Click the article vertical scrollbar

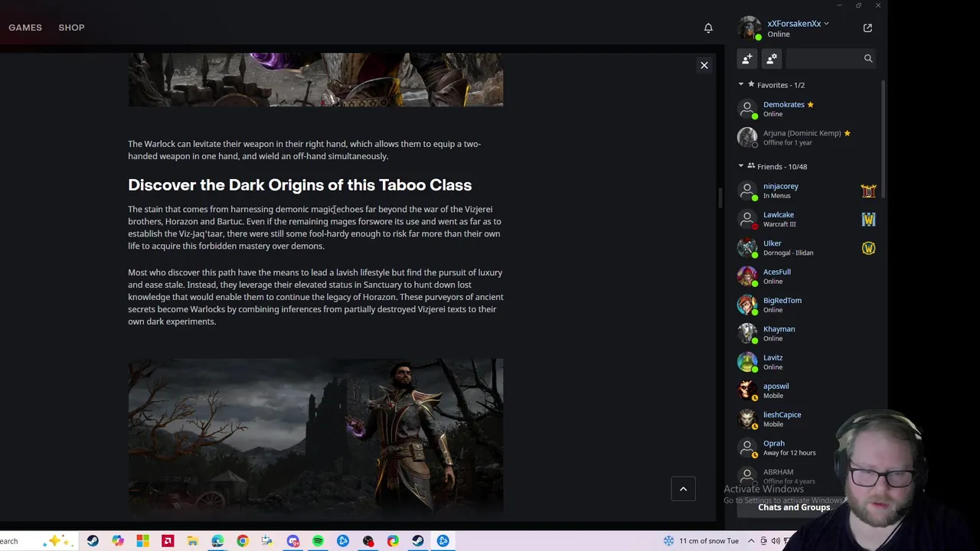pyautogui.click(x=719, y=197)
